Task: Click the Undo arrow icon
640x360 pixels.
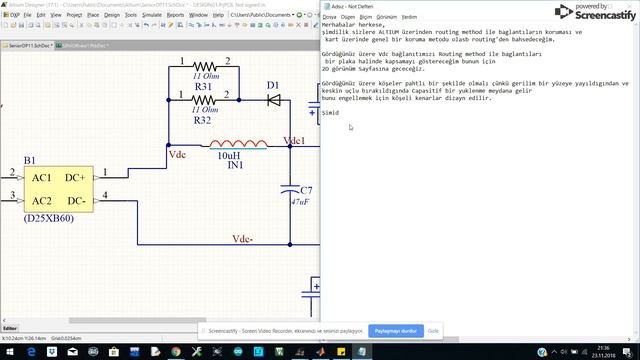Action: coord(146,25)
